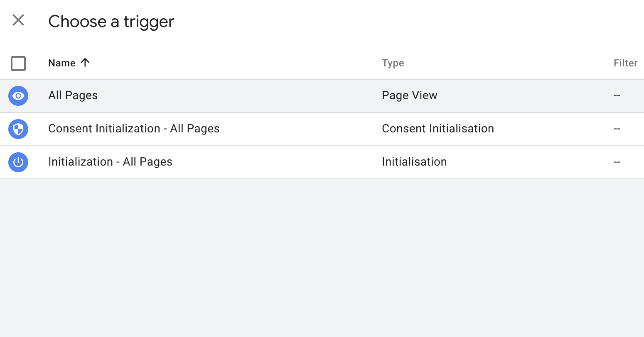Viewport: 644px width, 337px height.
Task: Click the All Pages trigger icon
Action: pyautogui.click(x=18, y=96)
